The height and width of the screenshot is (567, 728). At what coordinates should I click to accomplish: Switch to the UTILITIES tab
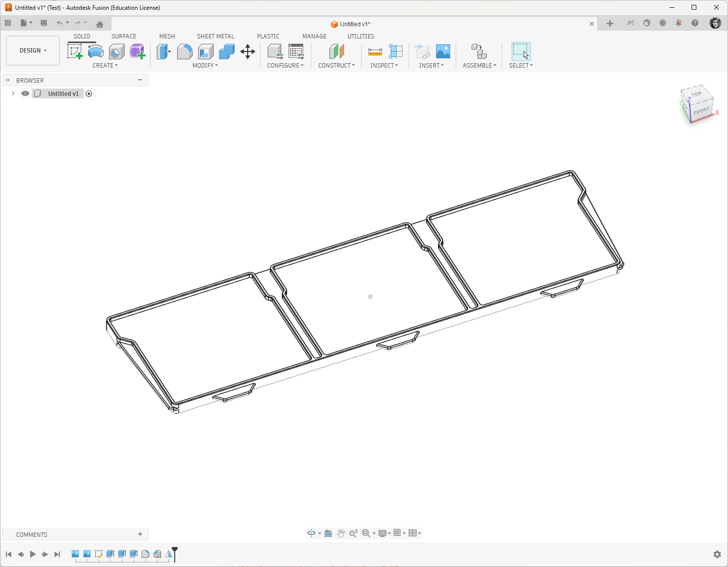(361, 36)
